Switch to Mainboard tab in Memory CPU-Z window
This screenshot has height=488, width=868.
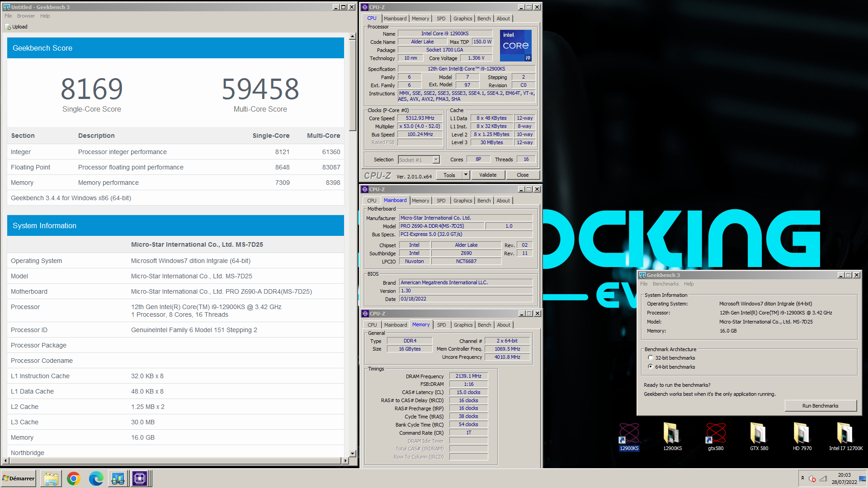coord(396,325)
